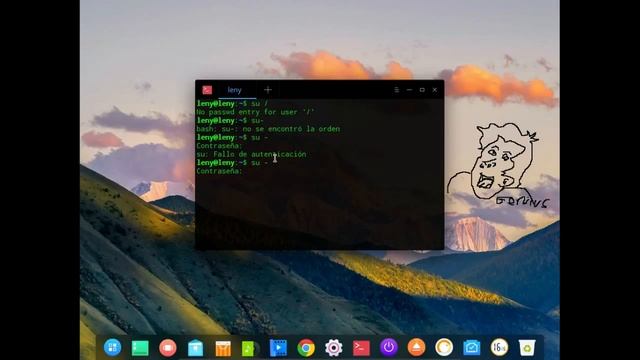Open the Trash in the dock
Screen dimensions: 640x360
[x=527, y=348]
